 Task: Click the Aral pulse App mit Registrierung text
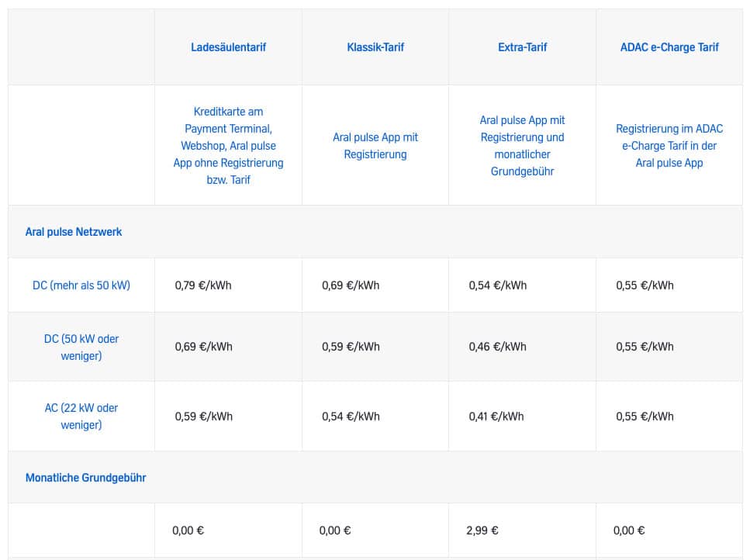[x=375, y=146]
